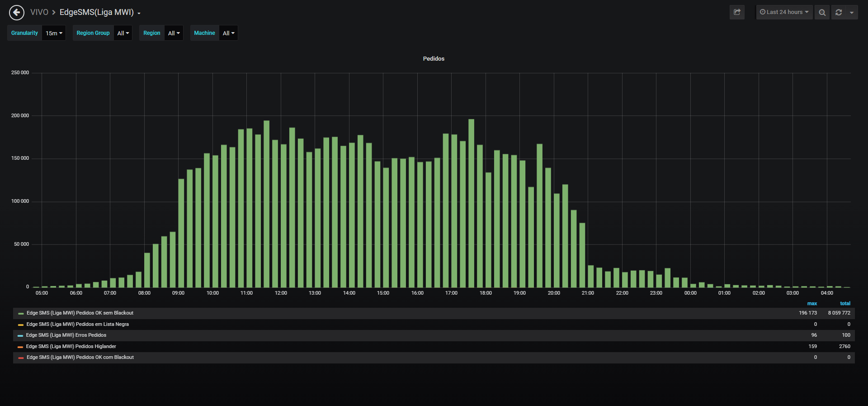Click the 96 max for Erros Pedidos
868x406 pixels.
click(814, 335)
